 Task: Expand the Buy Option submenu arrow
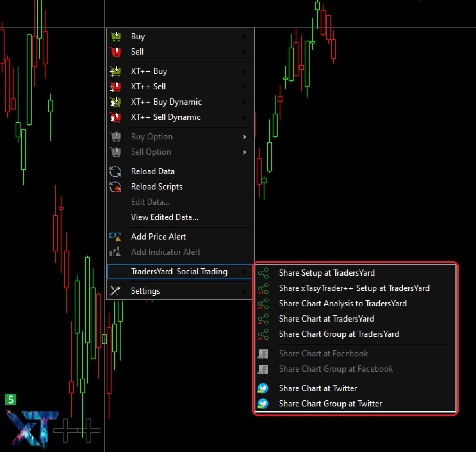(x=245, y=137)
